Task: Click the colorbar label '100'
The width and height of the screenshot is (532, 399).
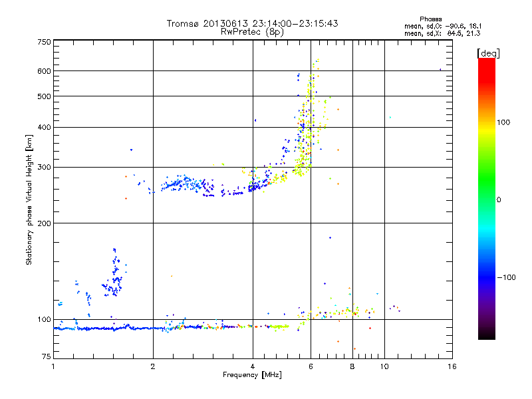Action: (503, 122)
